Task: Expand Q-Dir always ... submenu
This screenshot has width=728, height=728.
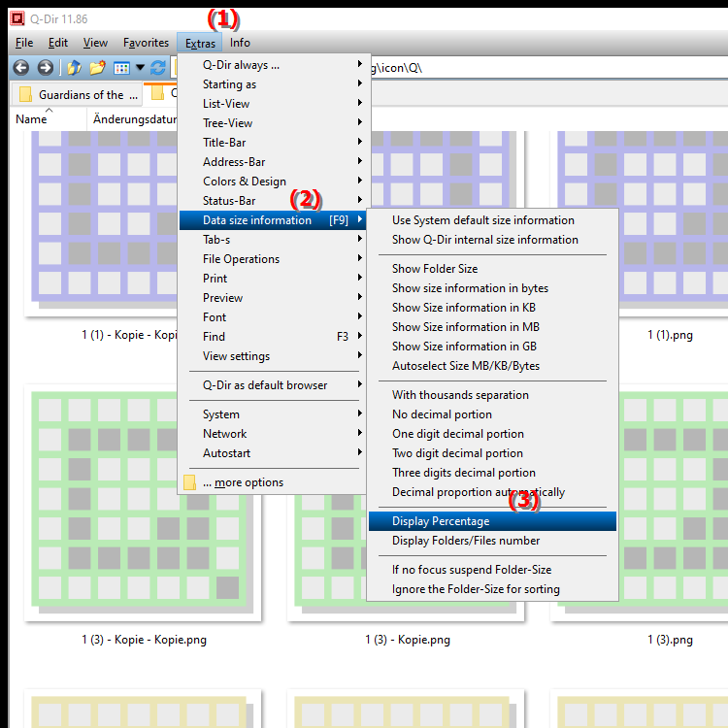Action: click(x=273, y=65)
